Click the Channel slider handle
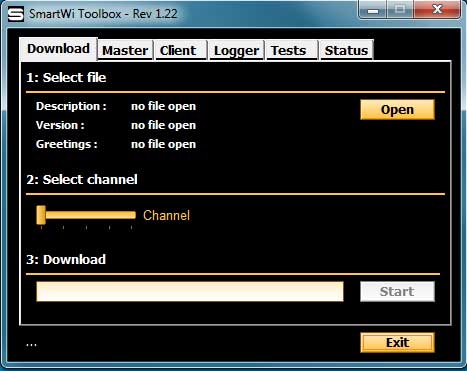Screen dimensions: 467x371 coord(41,215)
